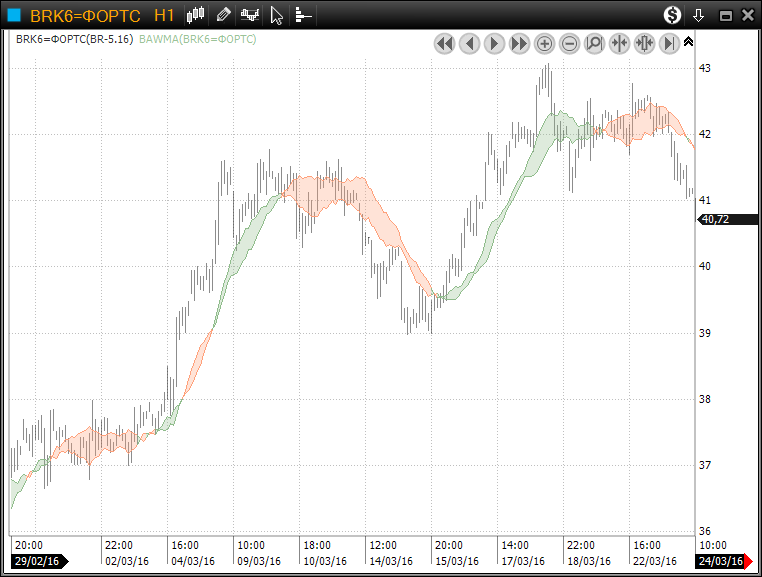Open the candlestick chart type selector

pyautogui.click(x=196, y=15)
